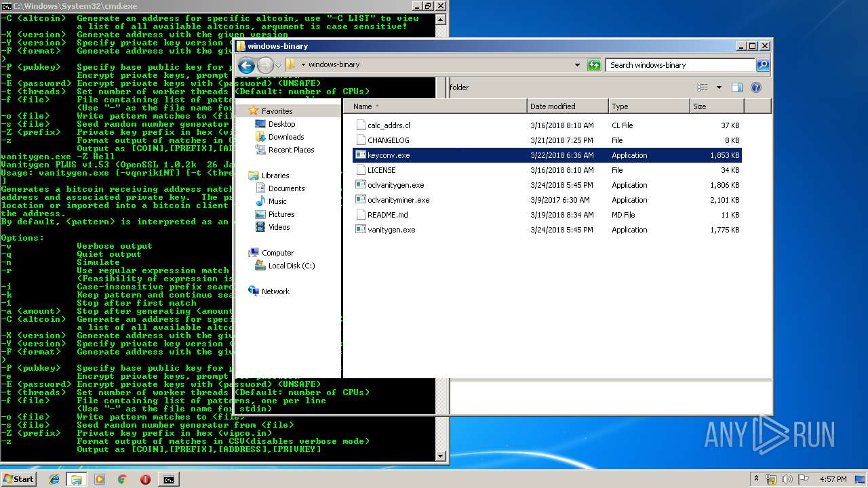Click the Explorer Back navigation arrow
Screen dimensions: 868x488
pos(246,65)
